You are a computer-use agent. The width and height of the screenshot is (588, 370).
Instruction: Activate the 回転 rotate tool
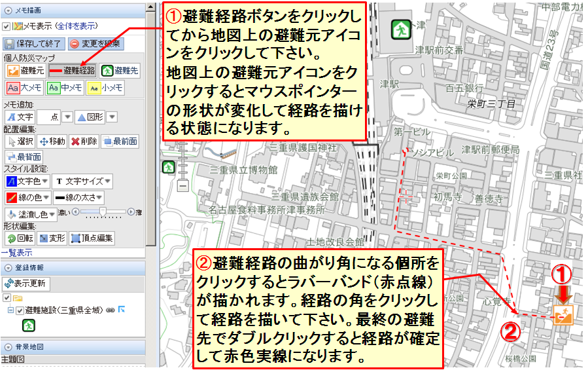point(19,238)
